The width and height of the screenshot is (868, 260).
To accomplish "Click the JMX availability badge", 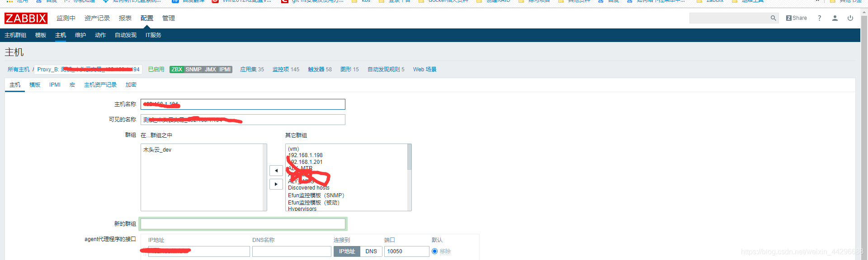I will (210, 70).
